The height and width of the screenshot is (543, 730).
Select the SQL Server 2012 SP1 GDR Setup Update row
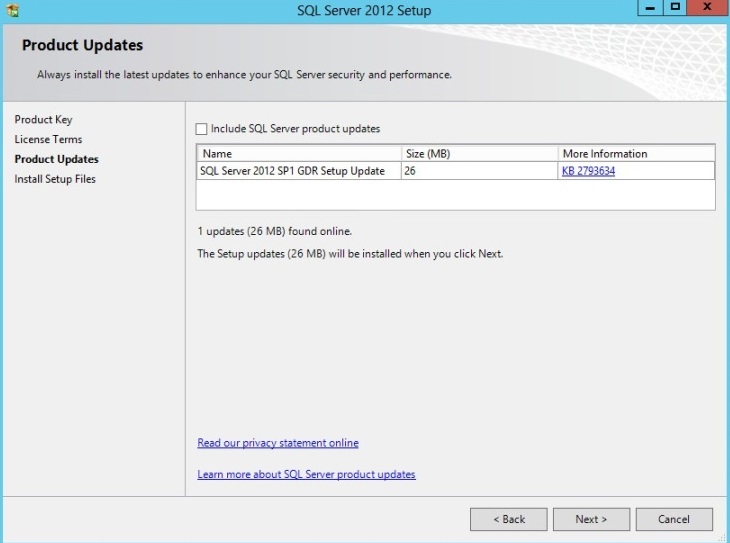(x=455, y=171)
